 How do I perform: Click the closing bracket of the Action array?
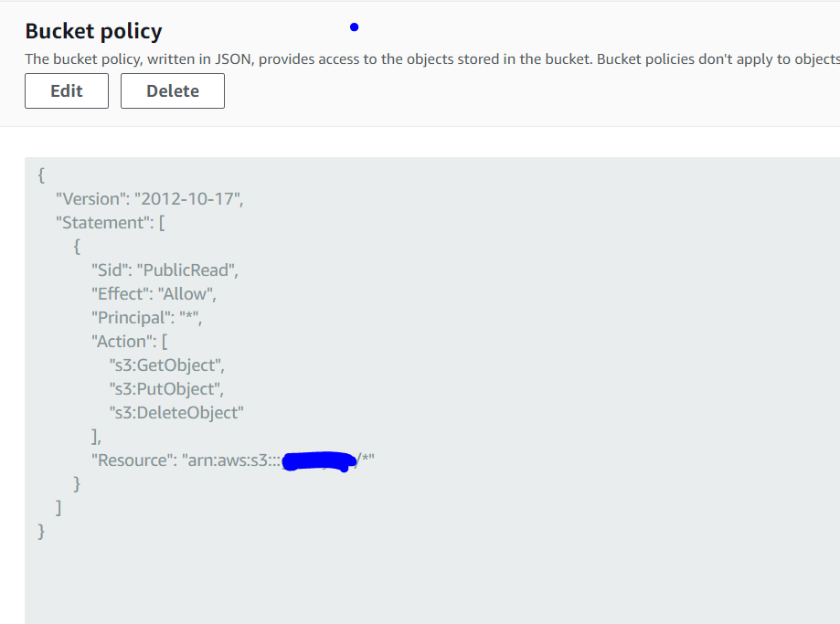pyautogui.click(x=95, y=436)
